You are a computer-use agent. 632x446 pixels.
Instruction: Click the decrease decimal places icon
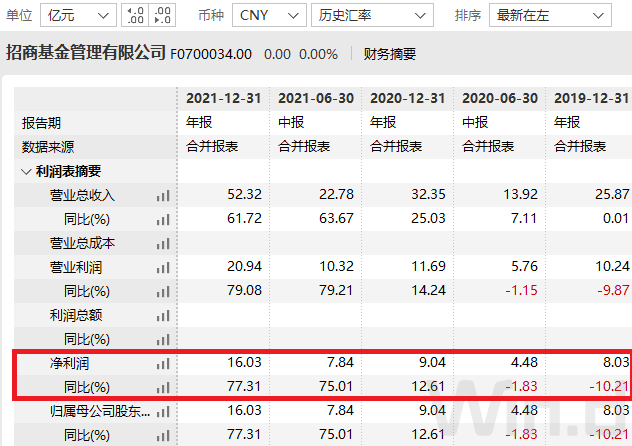(162, 15)
